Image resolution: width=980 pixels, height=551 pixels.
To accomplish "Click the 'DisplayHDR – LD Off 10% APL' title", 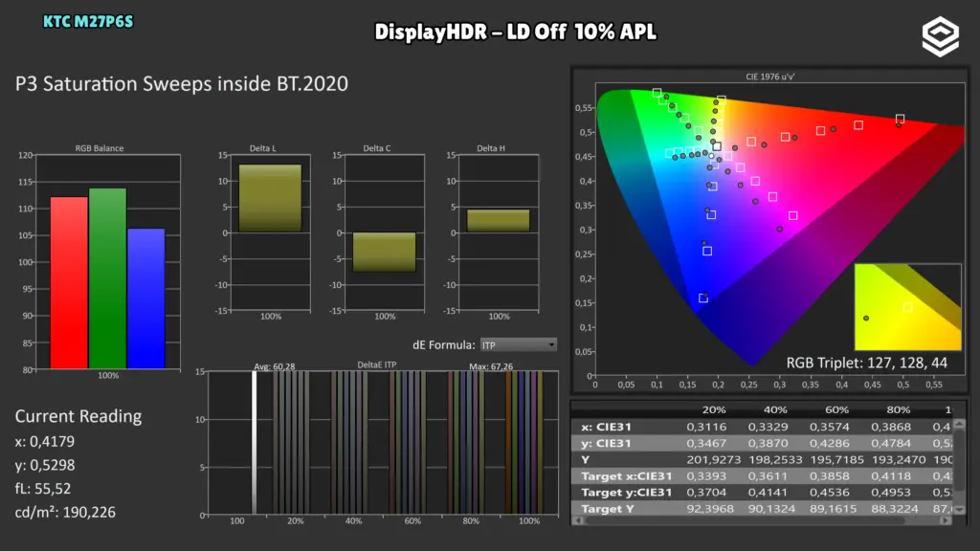I will (516, 32).
